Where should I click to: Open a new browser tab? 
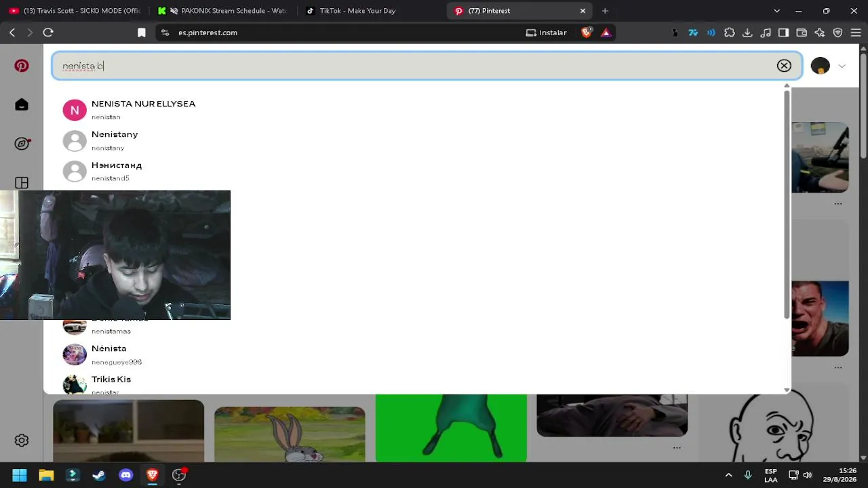click(x=605, y=11)
